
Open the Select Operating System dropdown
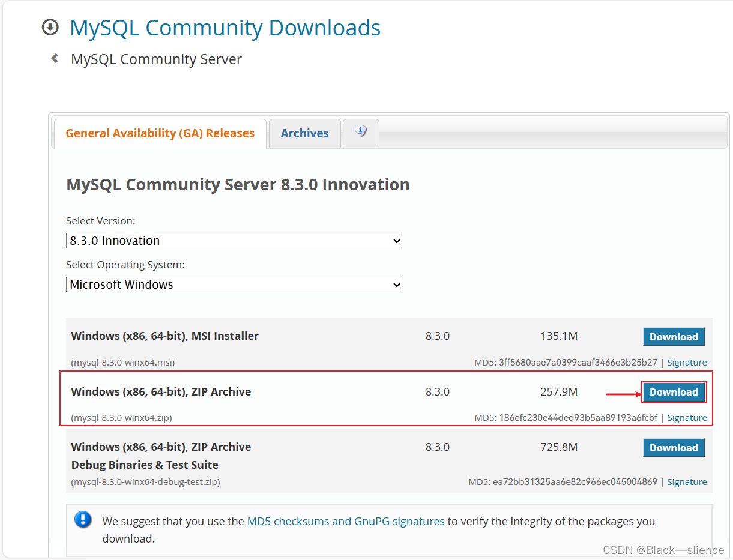[x=235, y=285]
